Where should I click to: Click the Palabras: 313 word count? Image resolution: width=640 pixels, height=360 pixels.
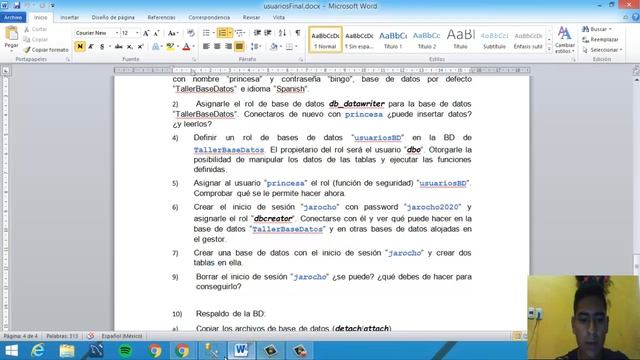[62, 336]
